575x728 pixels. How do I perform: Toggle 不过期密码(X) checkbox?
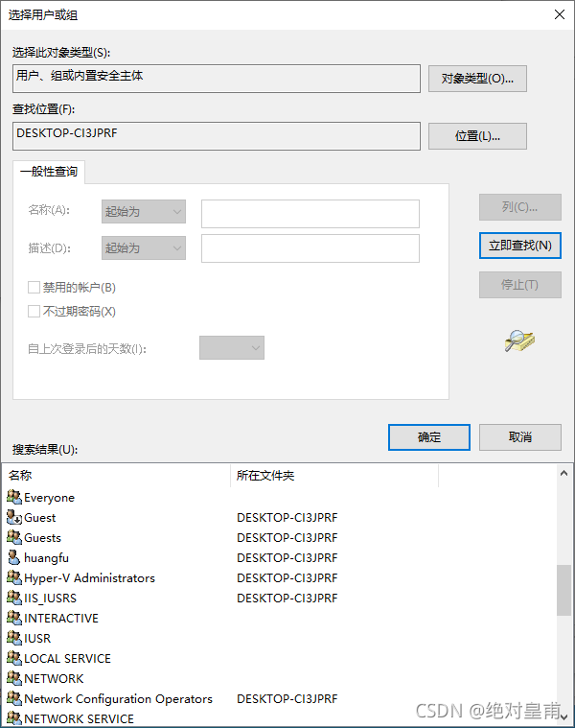click(34, 311)
